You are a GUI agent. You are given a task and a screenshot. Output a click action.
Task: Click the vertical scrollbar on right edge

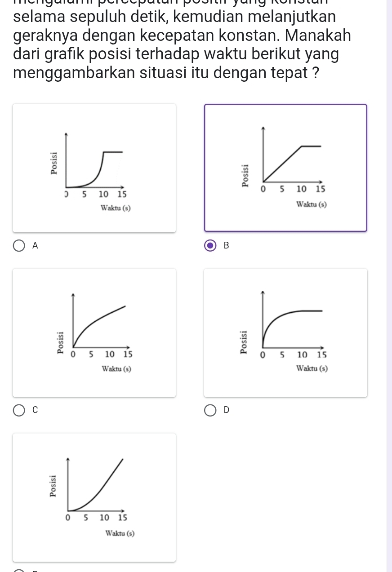click(x=389, y=286)
